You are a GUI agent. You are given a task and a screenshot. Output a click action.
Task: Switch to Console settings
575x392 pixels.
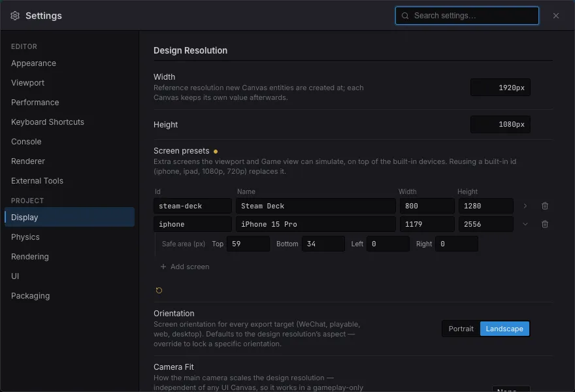pyautogui.click(x=69, y=142)
